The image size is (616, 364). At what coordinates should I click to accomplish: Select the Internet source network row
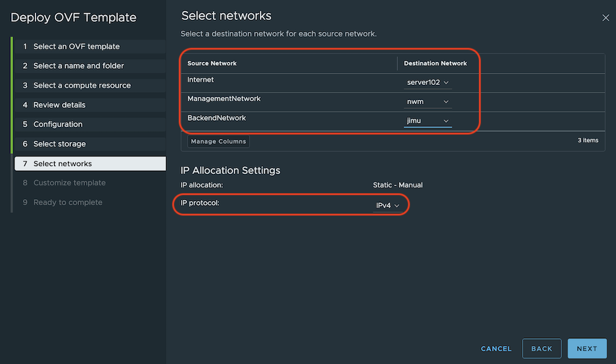click(x=201, y=79)
